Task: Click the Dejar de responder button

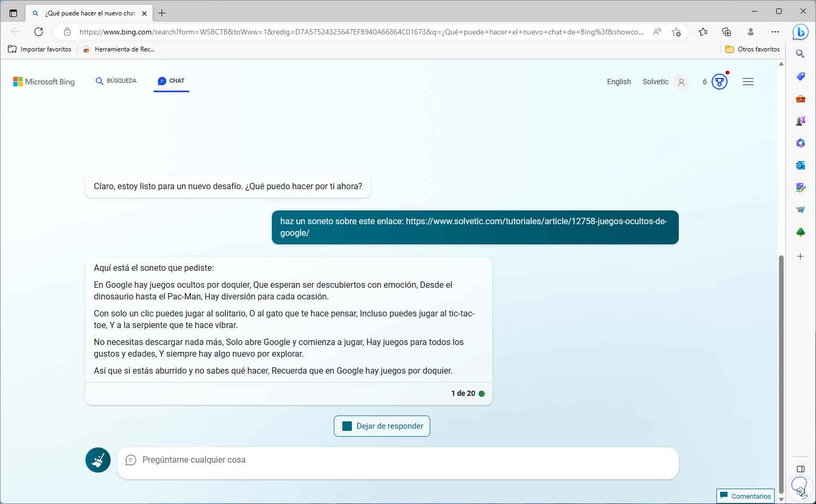Action: coord(382,426)
